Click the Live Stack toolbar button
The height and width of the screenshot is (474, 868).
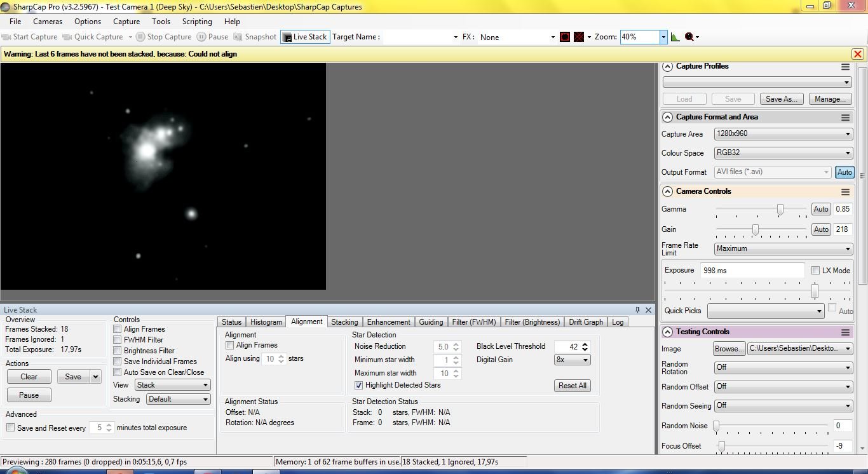305,37
